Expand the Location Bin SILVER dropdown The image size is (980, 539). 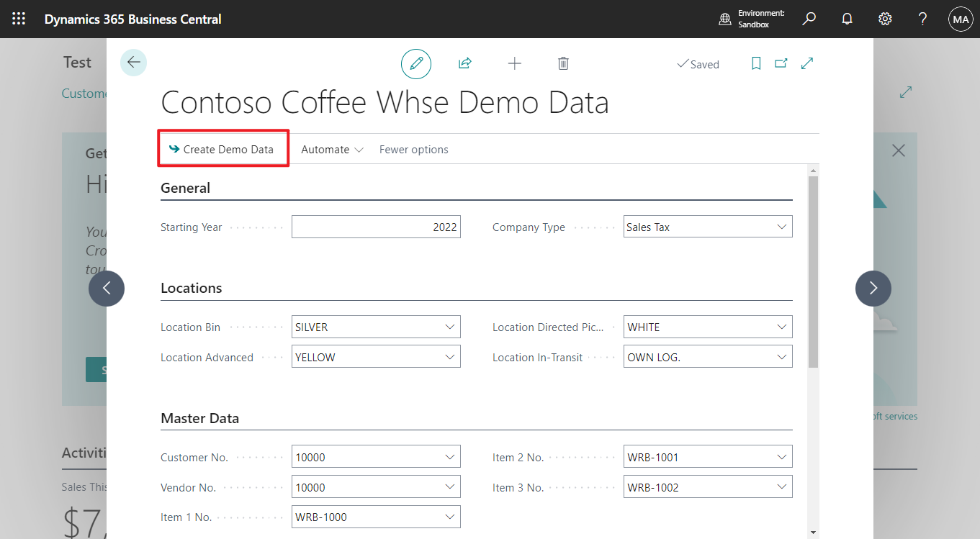click(451, 326)
